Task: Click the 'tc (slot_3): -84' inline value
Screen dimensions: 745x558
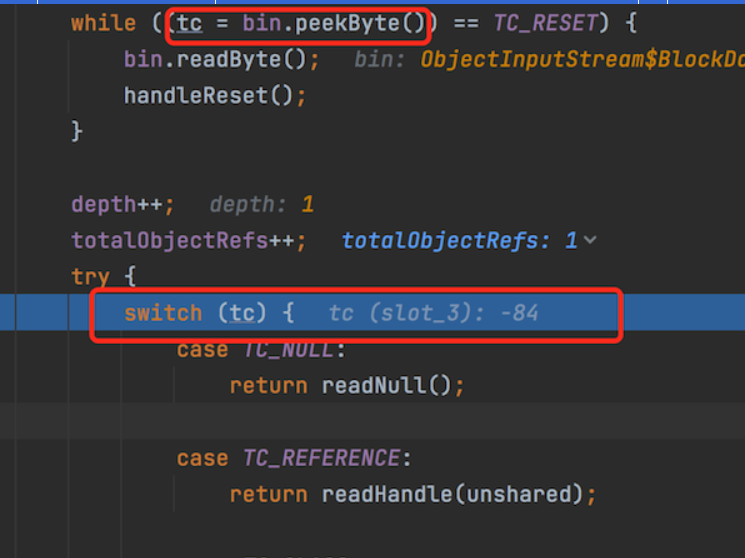Action: tap(433, 313)
